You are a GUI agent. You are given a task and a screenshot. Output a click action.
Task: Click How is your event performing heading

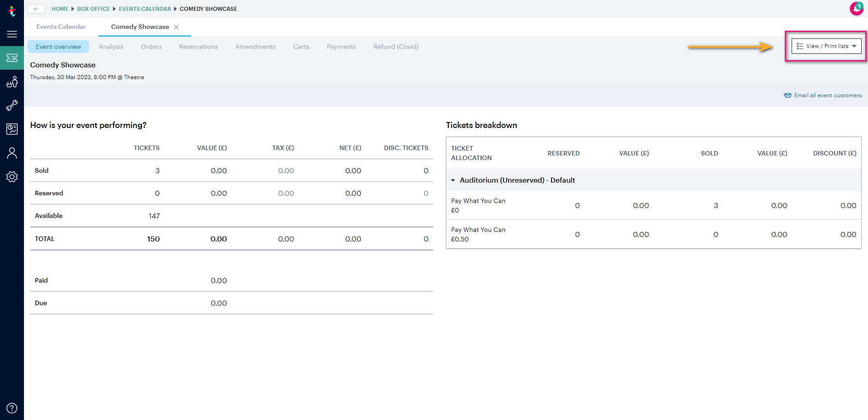(x=88, y=125)
